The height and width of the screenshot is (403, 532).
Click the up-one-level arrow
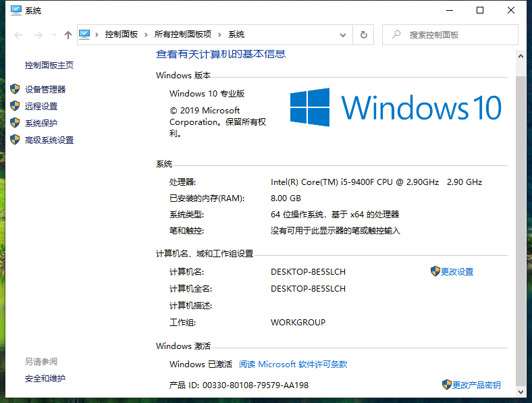click(x=68, y=35)
